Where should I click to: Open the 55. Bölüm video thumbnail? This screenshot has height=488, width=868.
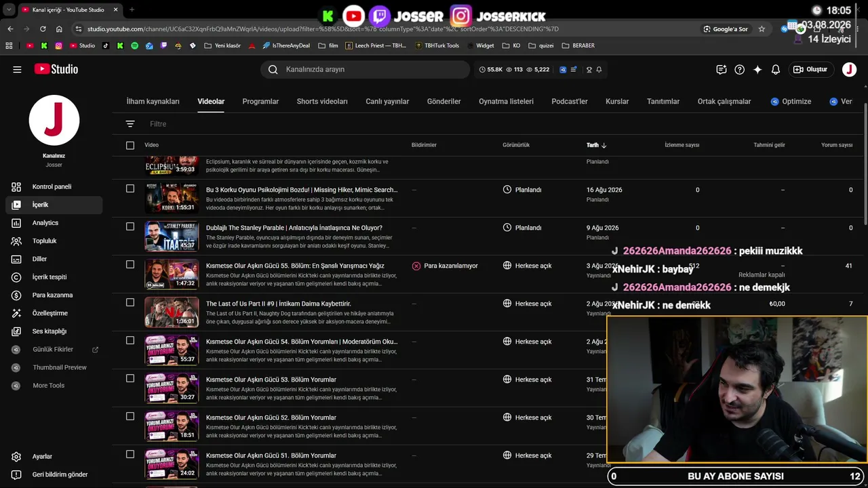(x=172, y=274)
